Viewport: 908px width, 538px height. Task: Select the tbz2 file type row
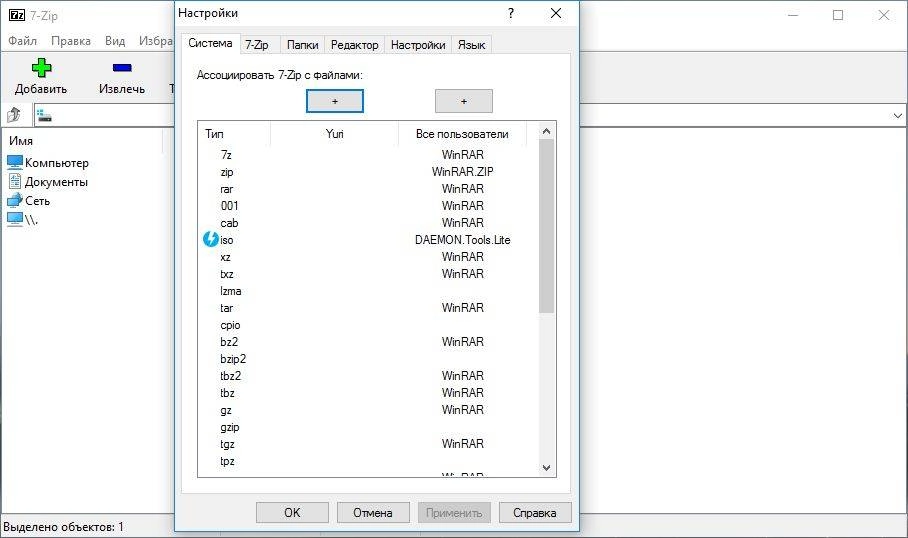[368, 376]
